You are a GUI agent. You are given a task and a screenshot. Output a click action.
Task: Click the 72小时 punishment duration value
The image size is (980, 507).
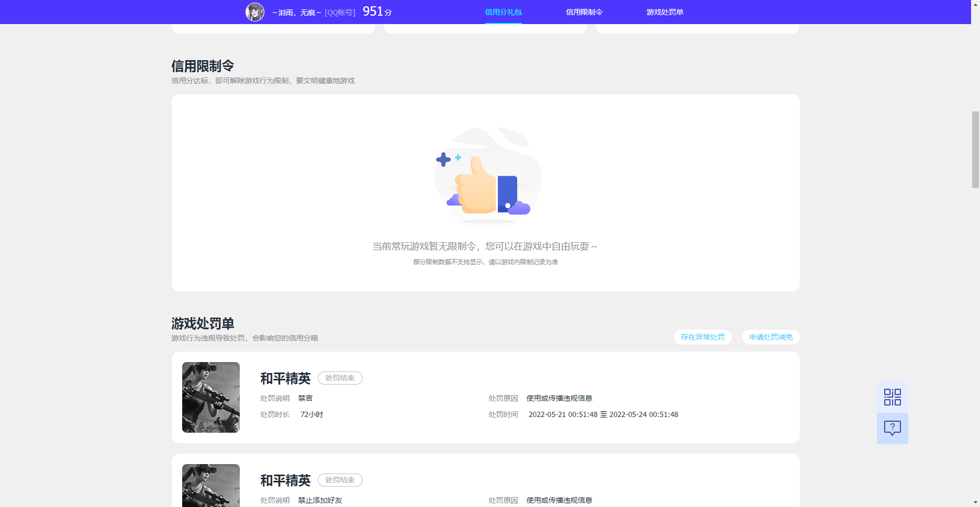[x=311, y=414]
